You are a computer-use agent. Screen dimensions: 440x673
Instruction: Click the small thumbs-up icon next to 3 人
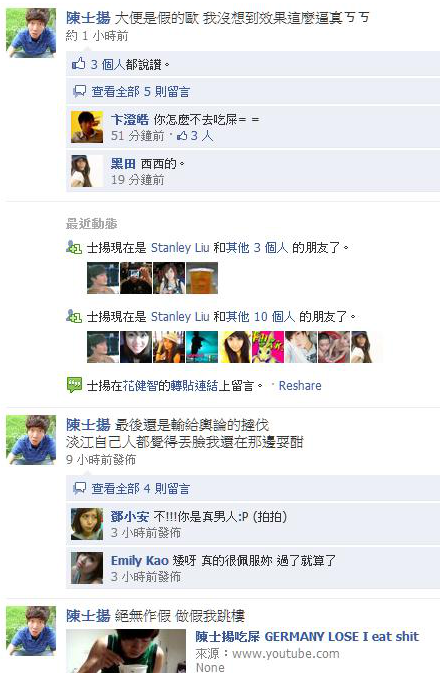[182, 136]
